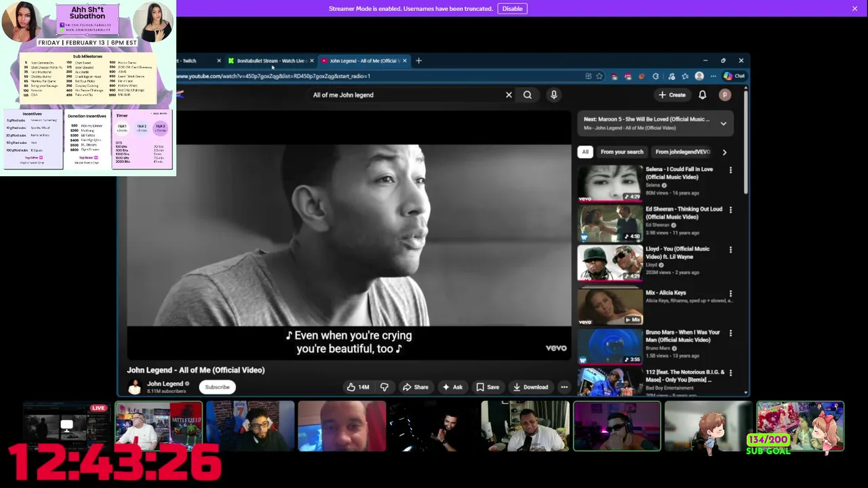Image resolution: width=868 pixels, height=488 pixels.
Task: Click the video title John Legend - All of Me
Action: pyautogui.click(x=195, y=370)
